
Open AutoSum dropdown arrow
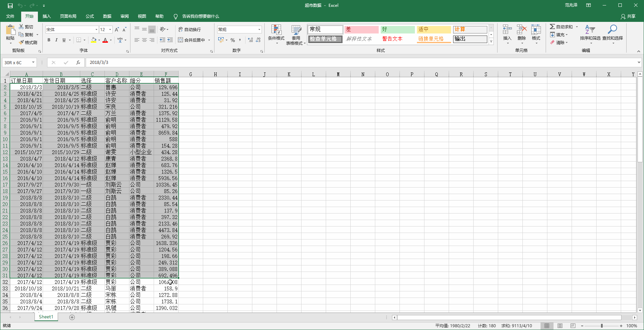pos(577,27)
